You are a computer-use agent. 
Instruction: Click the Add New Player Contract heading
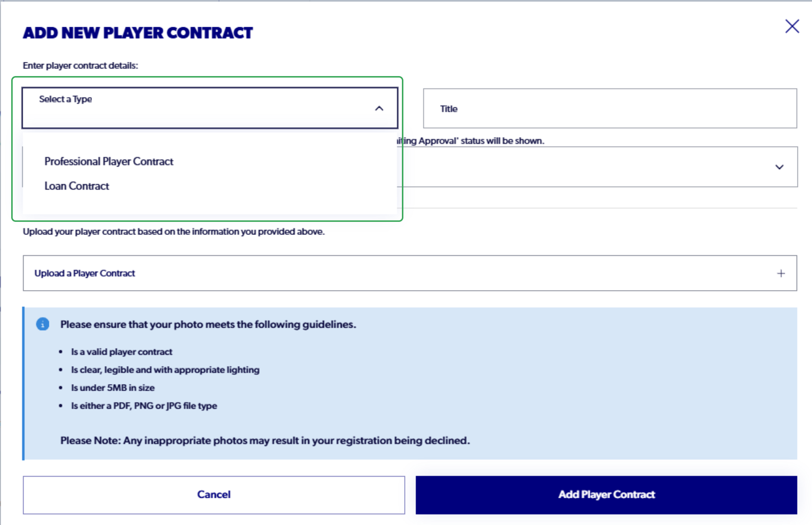tap(138, 33)
